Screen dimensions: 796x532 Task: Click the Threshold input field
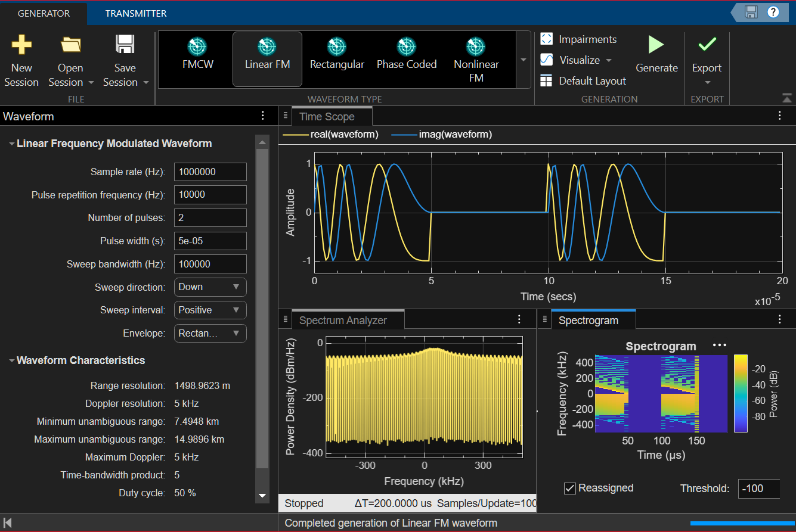point(758,488)
